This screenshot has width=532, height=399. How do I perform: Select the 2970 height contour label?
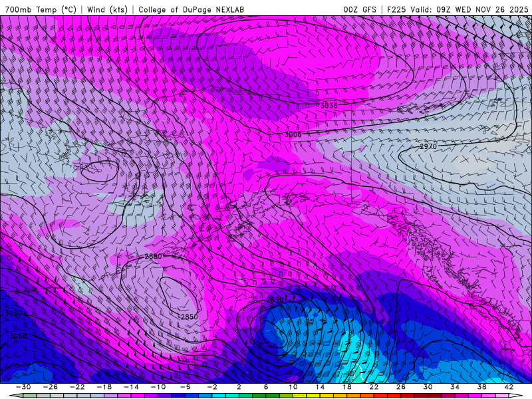click(x=428, y=146)
